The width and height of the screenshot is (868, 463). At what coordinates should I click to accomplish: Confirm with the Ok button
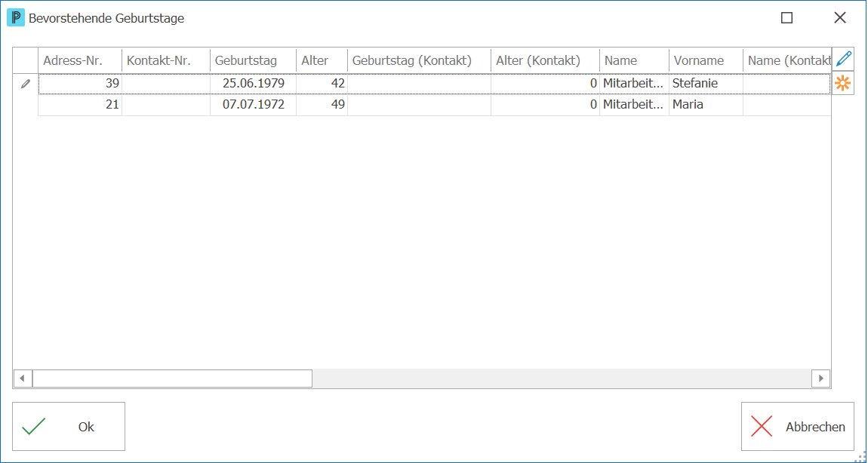(x=69, y=427)
